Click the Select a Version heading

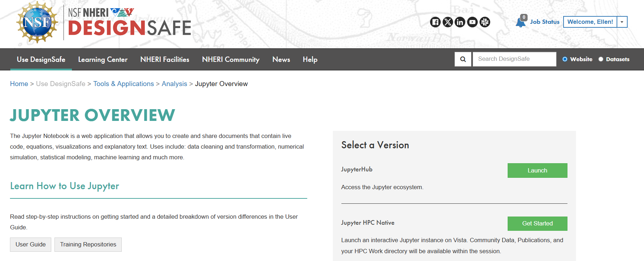(x=375, y=145)
